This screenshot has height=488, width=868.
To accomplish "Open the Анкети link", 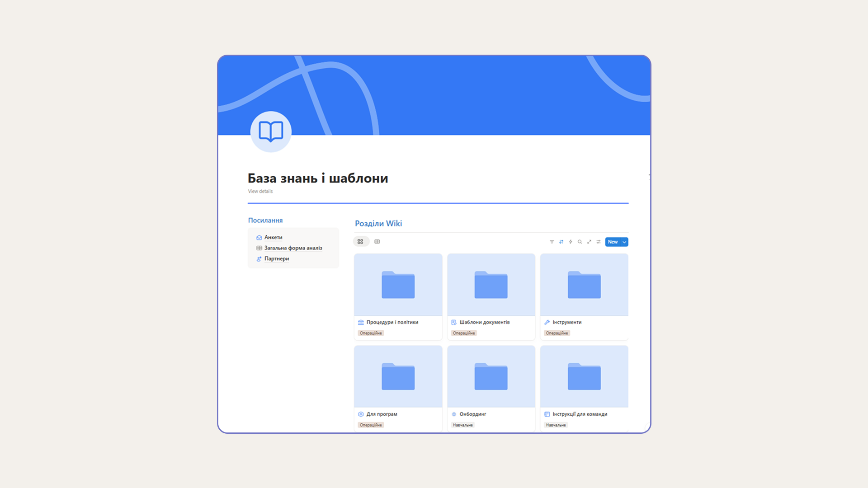I will [x=273, y=237].
